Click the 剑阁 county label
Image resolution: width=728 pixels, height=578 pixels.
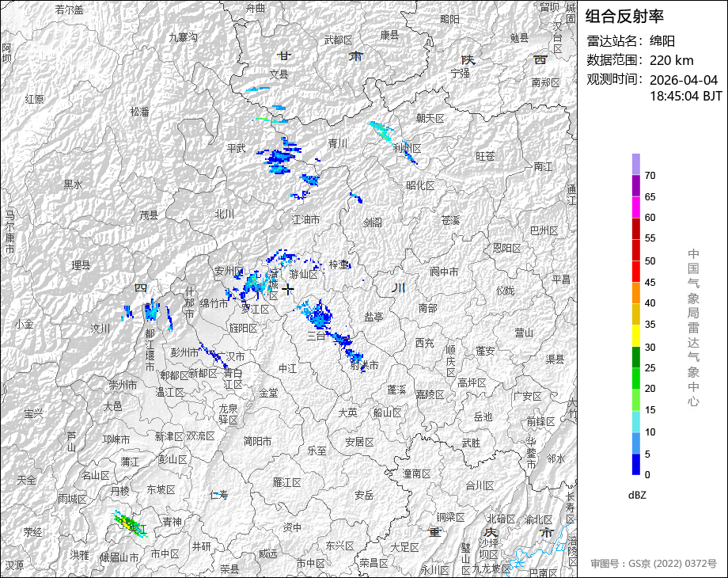point(373,223)
